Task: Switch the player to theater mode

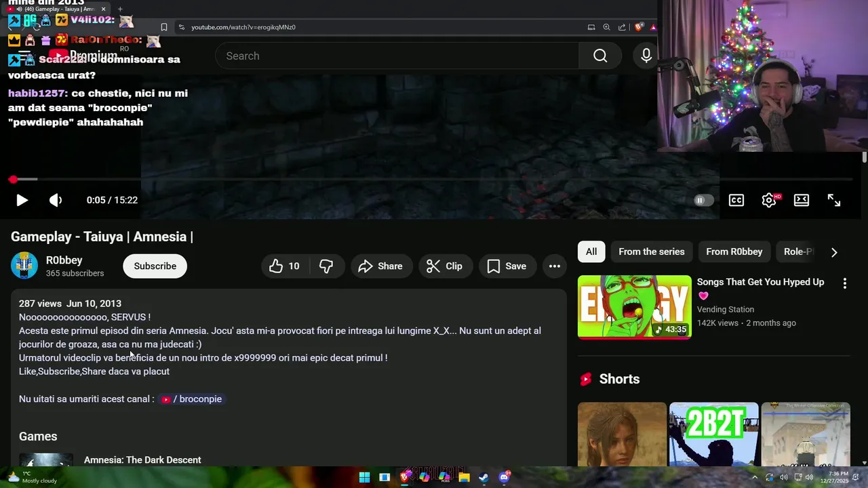Action: click(802, 200)
